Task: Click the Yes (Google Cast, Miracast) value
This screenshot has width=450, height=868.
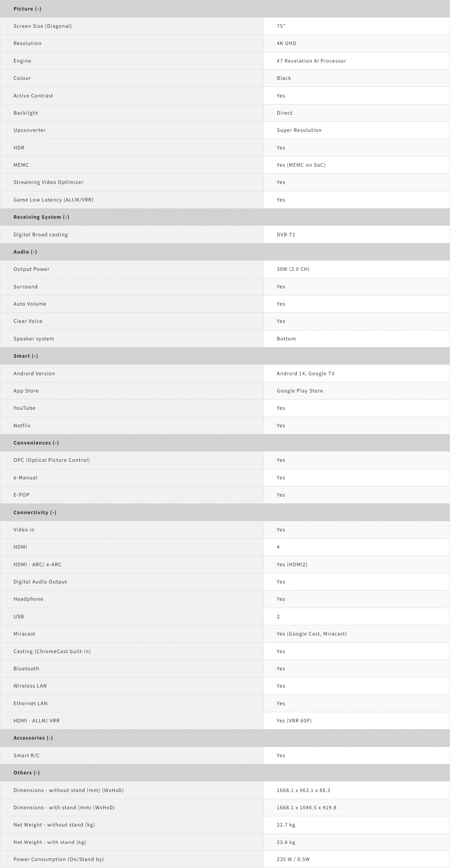Action: click(x=311, y=634)
